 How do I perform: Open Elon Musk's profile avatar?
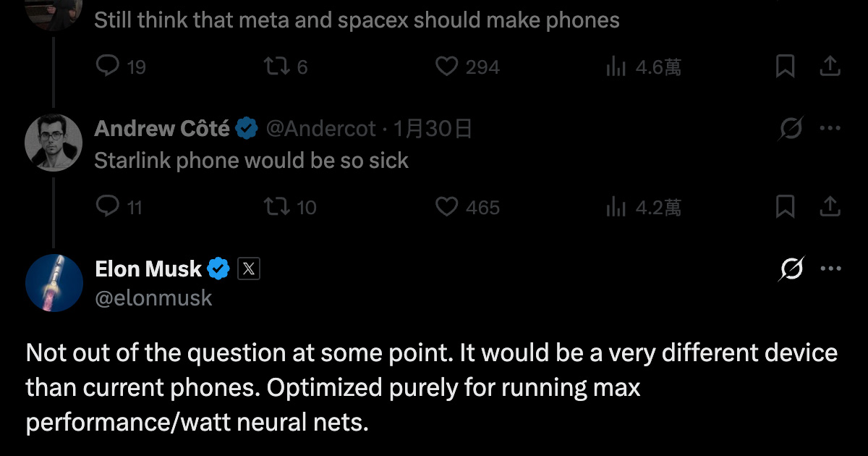point(54,282)
